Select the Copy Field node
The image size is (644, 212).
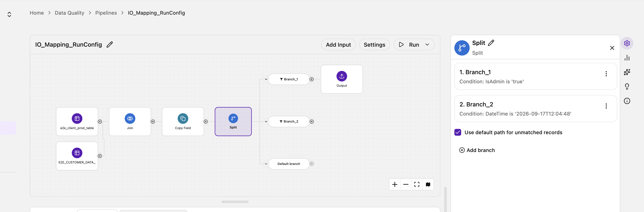coord(183,121)
